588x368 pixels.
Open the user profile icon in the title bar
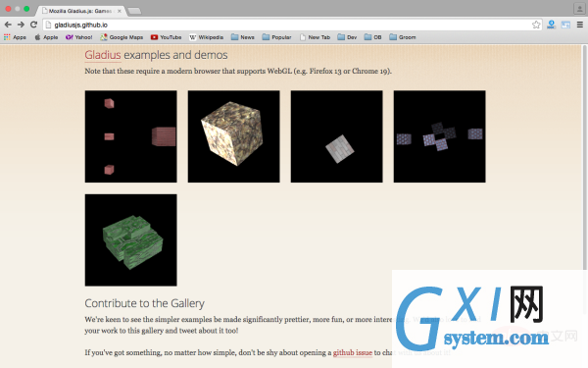click(x=579, y=8)
